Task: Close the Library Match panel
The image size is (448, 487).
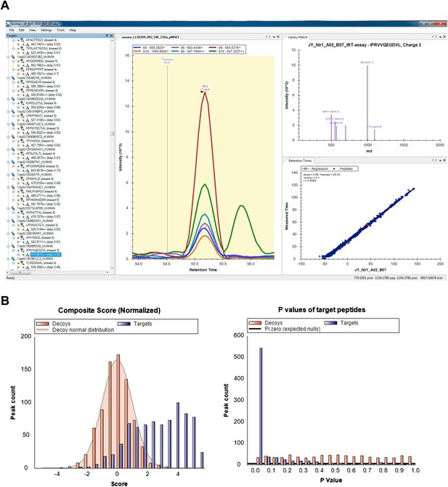Action: click(x=444, y=37)
